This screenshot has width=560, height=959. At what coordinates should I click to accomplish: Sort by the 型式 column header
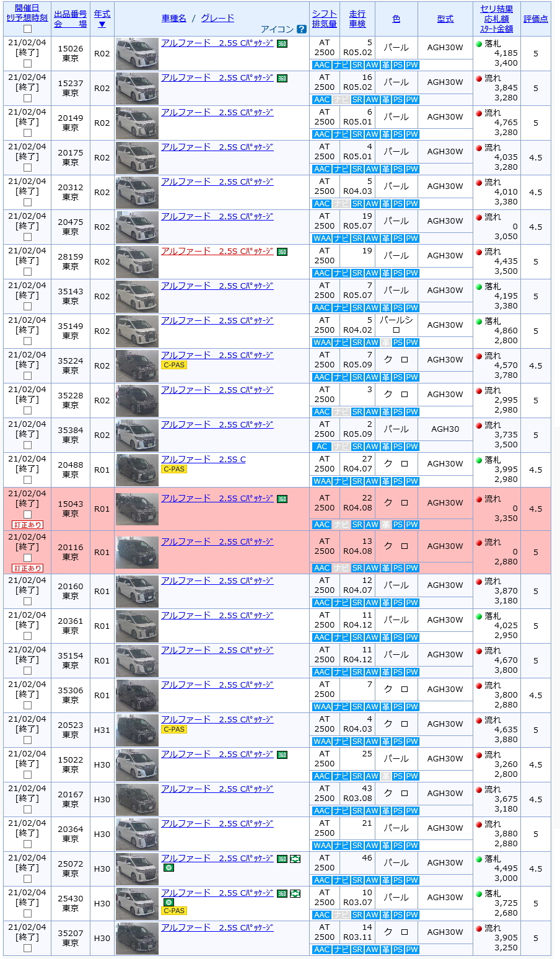point(445,19)
